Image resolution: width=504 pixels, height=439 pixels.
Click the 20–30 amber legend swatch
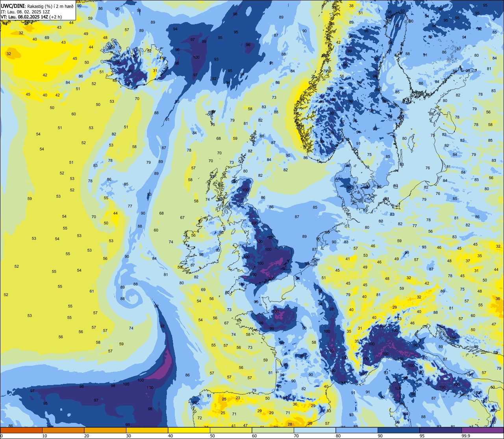105,430
